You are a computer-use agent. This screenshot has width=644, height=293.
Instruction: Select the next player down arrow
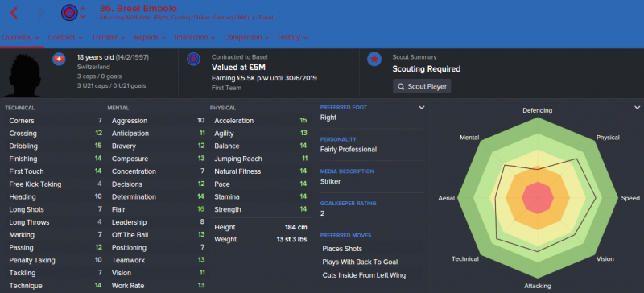click(83, 17)
